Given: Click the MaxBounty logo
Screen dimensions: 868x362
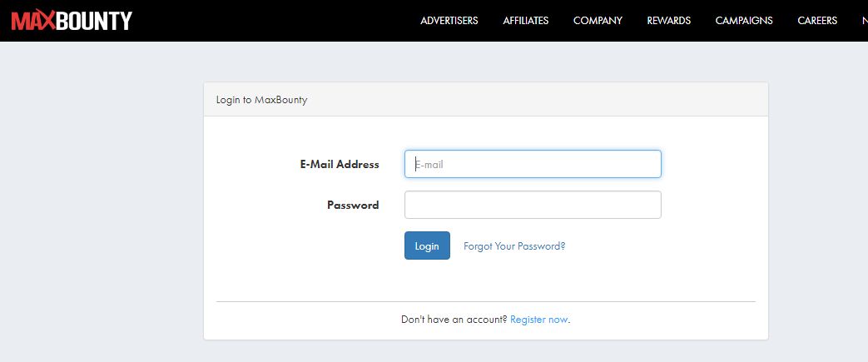Looking at the screenshot, I should tap(72, 20).
